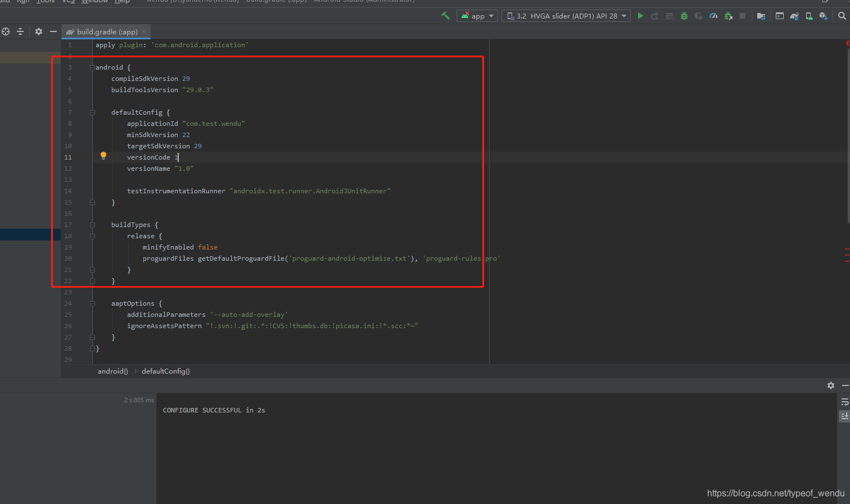Open Project Structure folder icon
850x504 pixels.
[x=761, y=16]
